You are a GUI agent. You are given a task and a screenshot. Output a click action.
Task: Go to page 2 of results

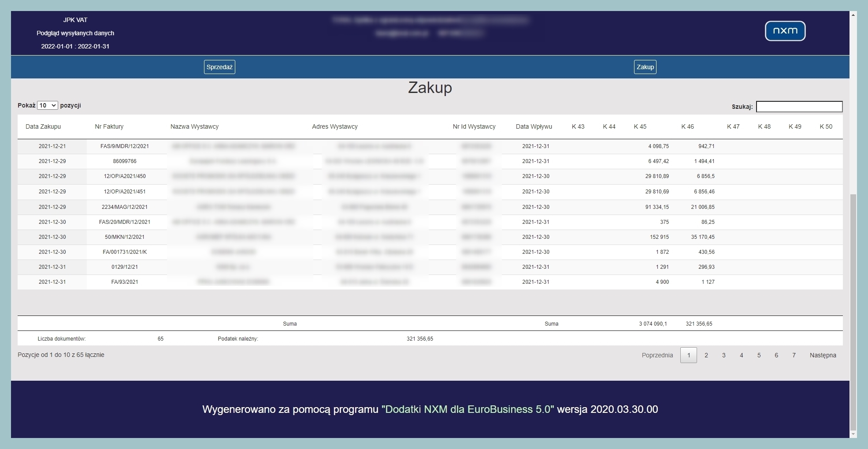tap(706, 355)
